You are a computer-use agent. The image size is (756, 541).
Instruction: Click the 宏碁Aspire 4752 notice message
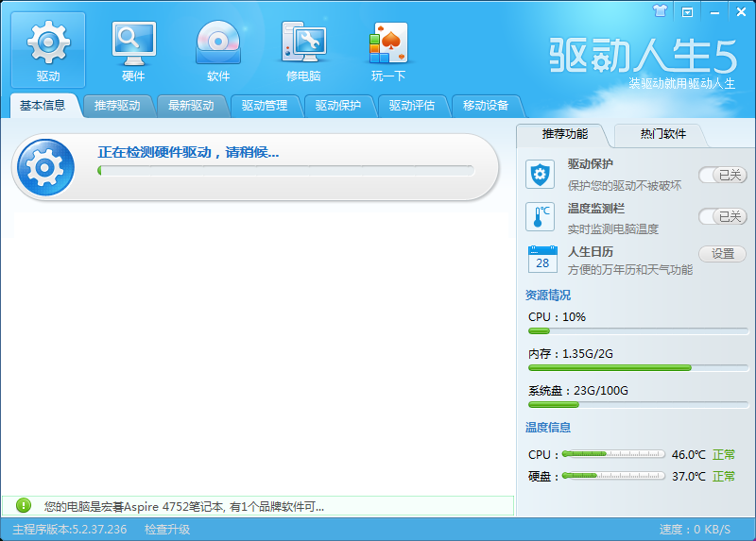click(183, 507)
